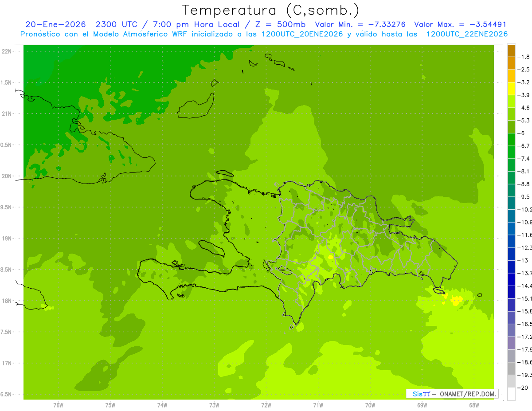Viewport: 532px width, 411px height.
Task: Click "Valor Max. = -3.54491" text
Action: coord(460,24)
